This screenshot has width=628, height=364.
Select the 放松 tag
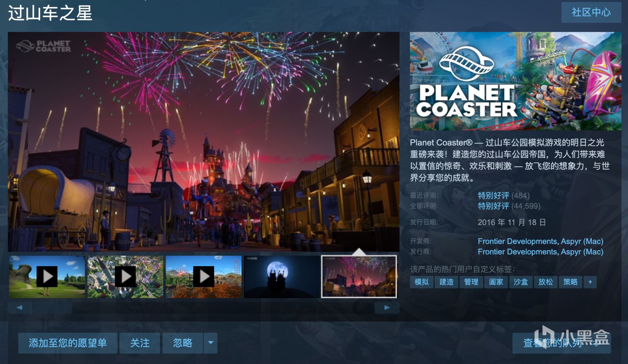tap(546, 282)
